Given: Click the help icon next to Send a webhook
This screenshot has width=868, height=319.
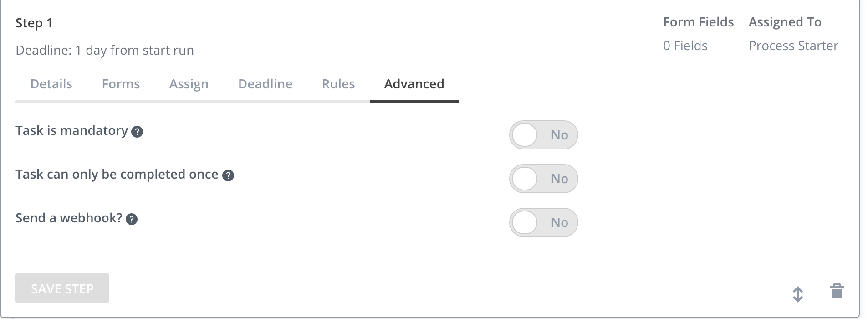Looking at the screenshot, I should [x=131, y=219].
